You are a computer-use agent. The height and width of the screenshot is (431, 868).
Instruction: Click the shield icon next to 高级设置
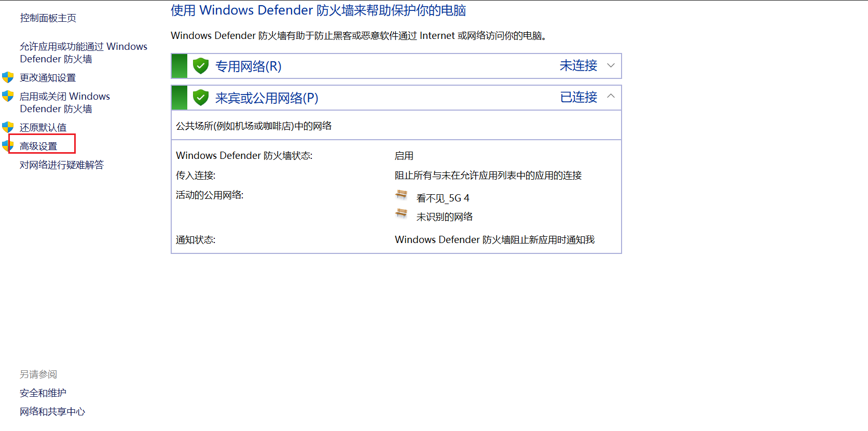[x=7, y=146]
